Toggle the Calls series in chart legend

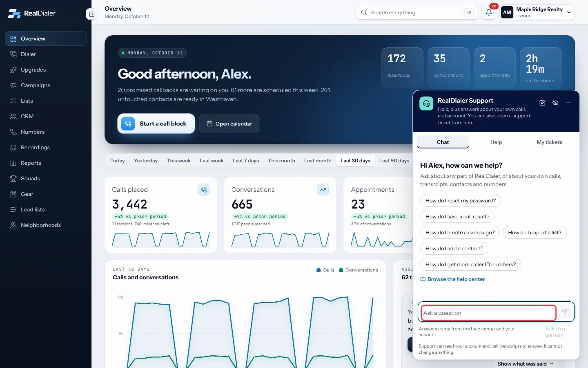coord(325,270)
